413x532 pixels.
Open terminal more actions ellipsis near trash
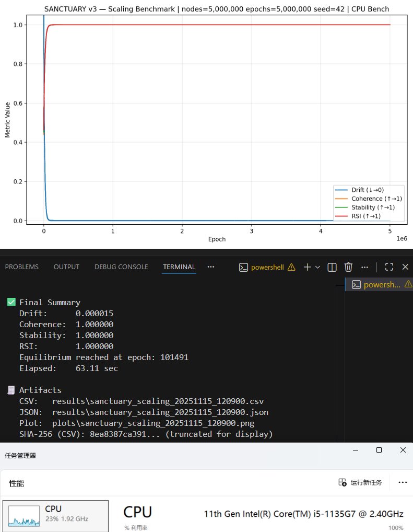coord(365,268)
